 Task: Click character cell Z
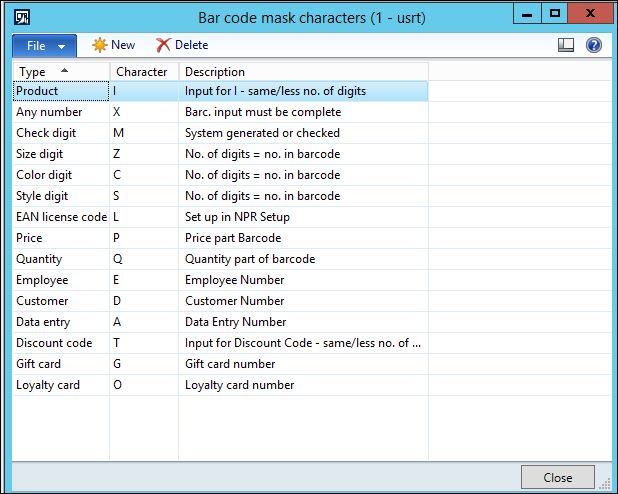click(144, 154)
